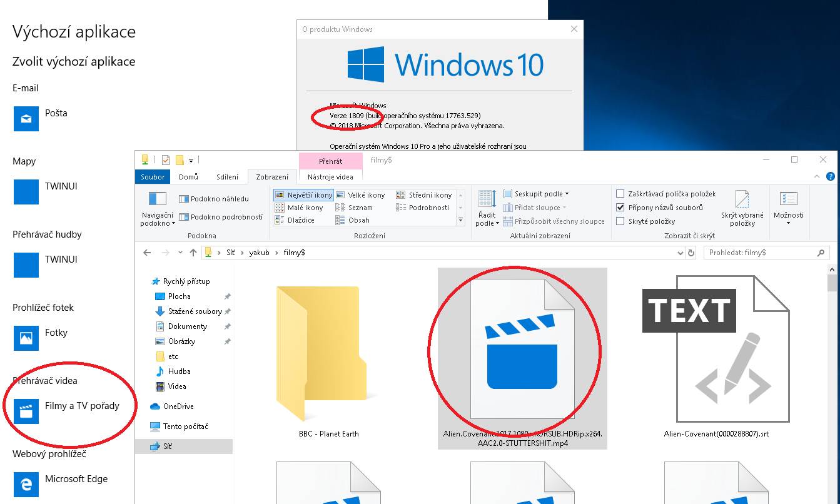Open the Možnosti dropdown
Image resolution: width=840 pixels, height=504 pixels.
(x=788, y=209)
